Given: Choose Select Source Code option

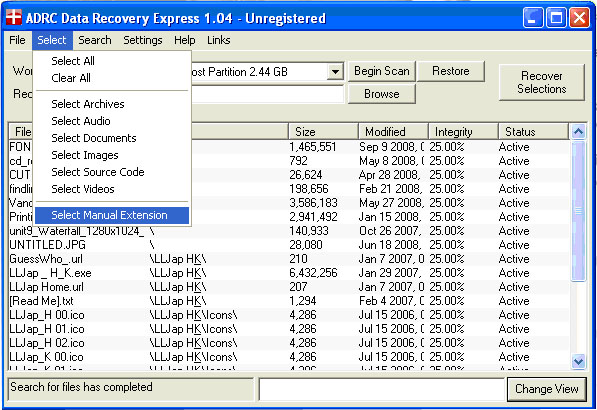Looking at the screenshot, I should [112, 172].
